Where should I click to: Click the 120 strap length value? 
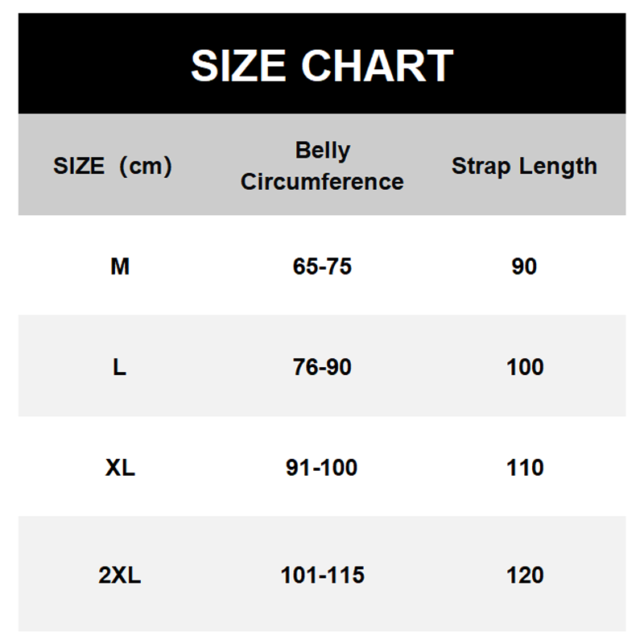coord(525,576)
